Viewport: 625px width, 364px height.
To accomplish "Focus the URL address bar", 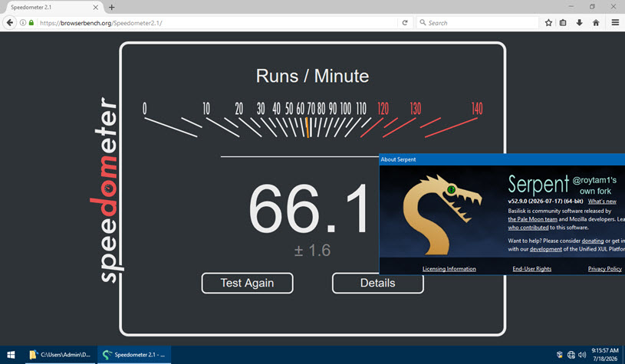I will (x=217, y=23).
